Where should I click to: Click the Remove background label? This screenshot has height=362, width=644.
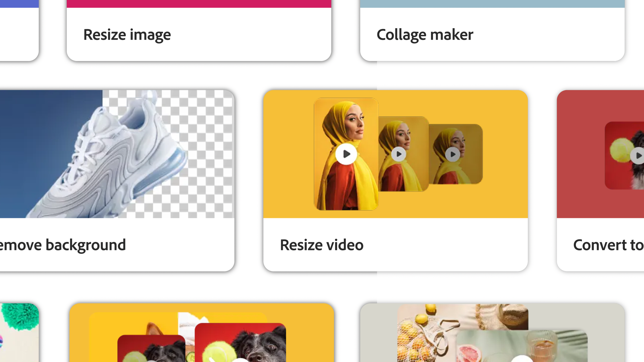[x=63, y=245]
